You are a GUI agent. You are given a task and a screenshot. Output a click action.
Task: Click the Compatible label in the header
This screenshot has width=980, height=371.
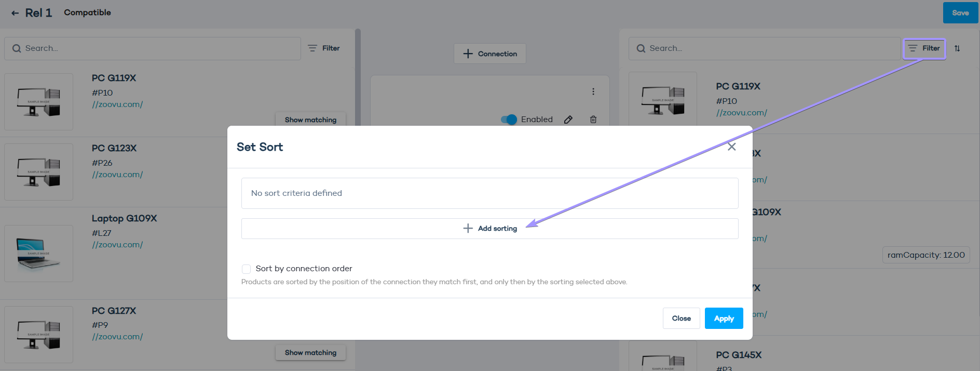click(87, 12)
